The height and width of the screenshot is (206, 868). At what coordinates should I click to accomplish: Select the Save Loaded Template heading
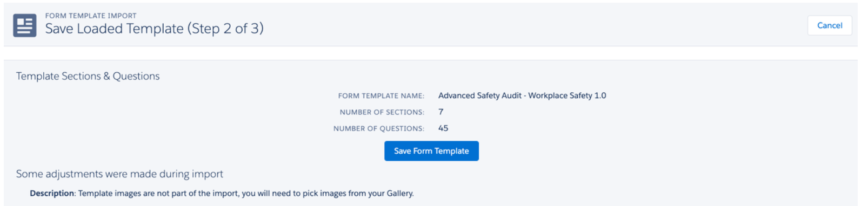(154, 29)
